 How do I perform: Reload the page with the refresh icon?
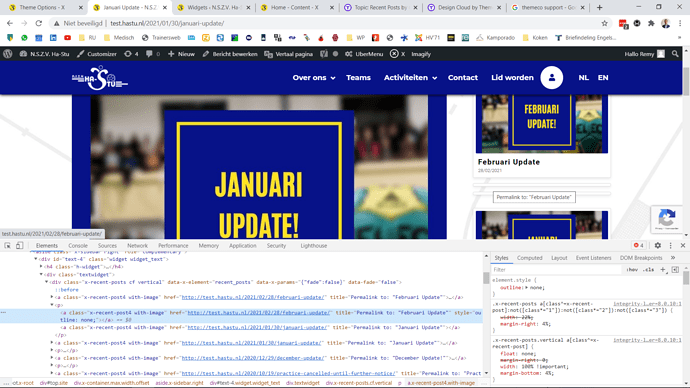coord(39,23)
